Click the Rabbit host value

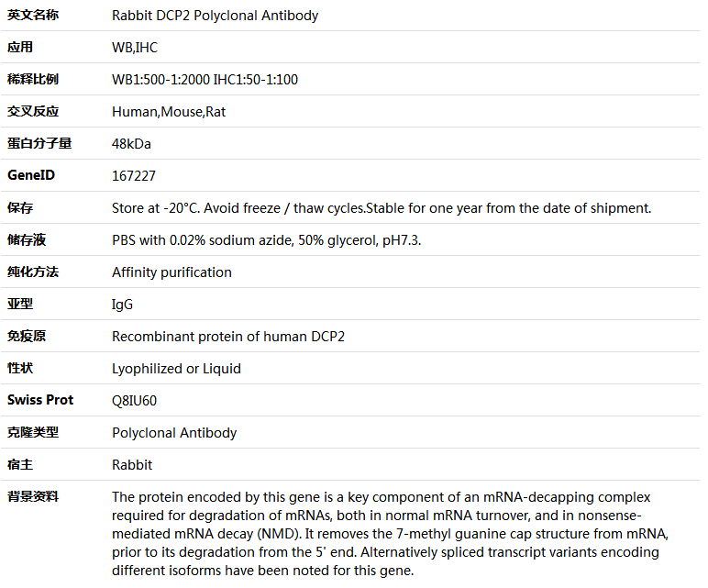coord(132,465)
